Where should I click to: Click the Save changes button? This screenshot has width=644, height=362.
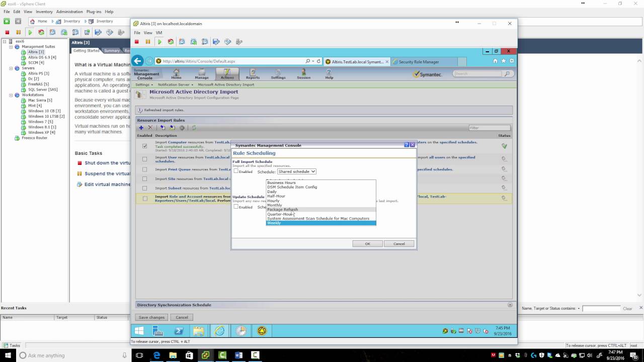coord(151,317)
